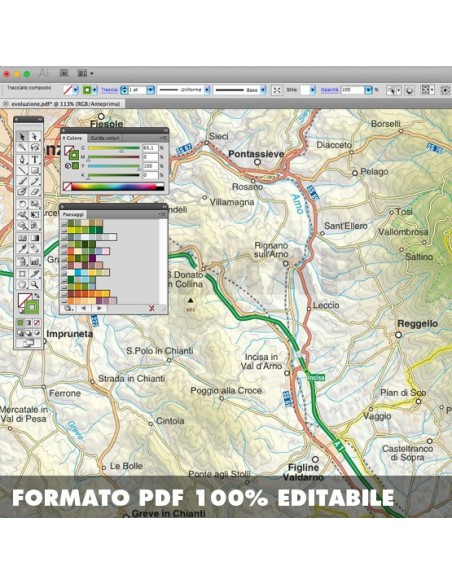Select the Artboard tool

pyautogui.click(x=22, y=274)
